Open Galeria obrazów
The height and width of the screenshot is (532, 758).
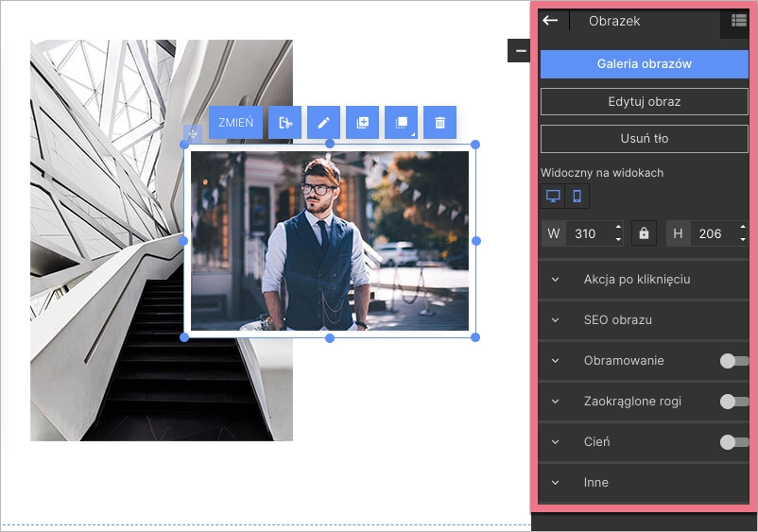pos(644,64)
